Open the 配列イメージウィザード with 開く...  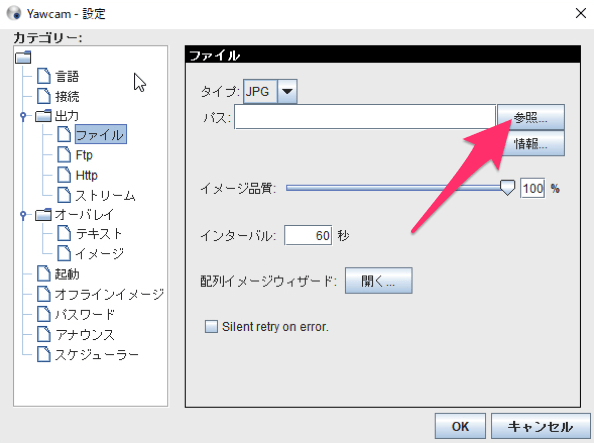tap(378, 281)
